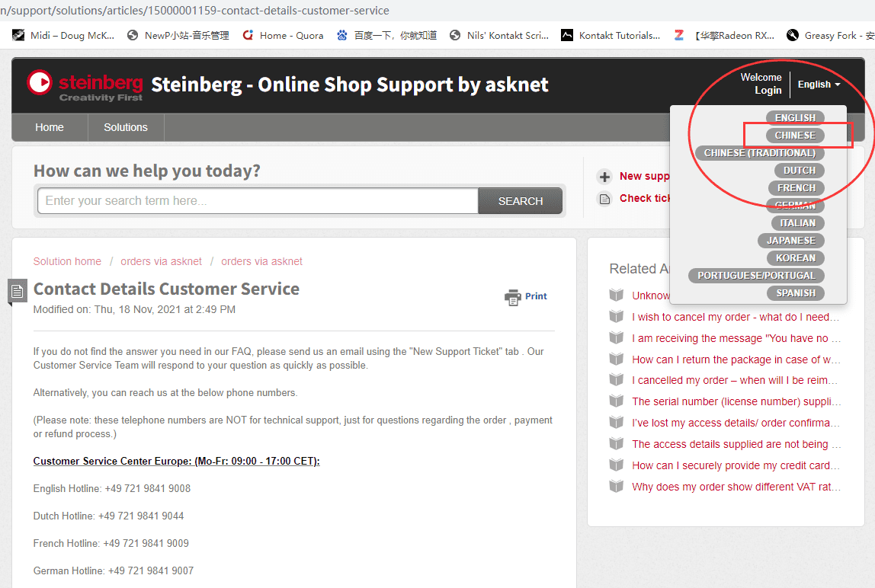Screen dimensions: 875x588
Task: Click book icon beside the 'Unknow' article
Action: tap(616, 295)
